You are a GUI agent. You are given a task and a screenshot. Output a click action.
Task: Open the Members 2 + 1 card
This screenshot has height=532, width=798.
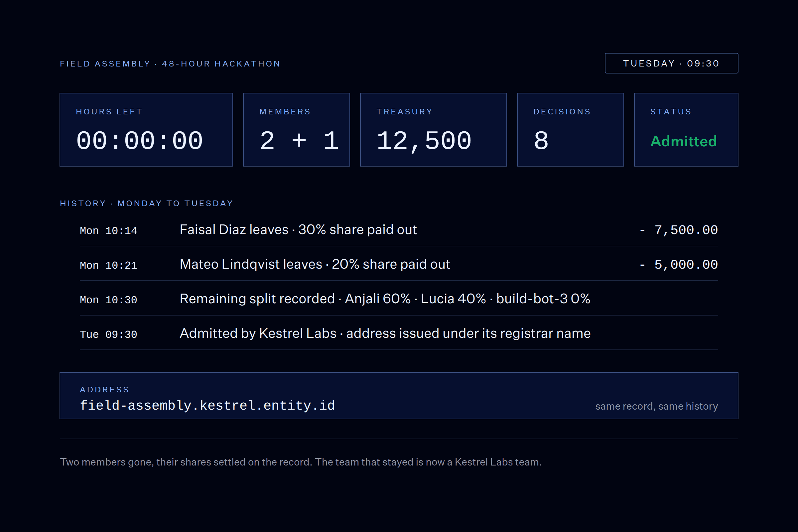[297, 130]
